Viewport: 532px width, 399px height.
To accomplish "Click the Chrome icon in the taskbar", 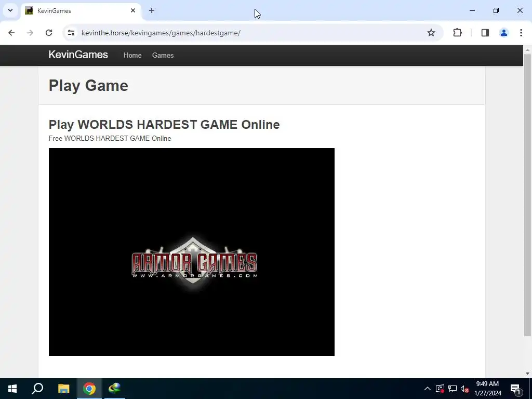I will 89,389.
